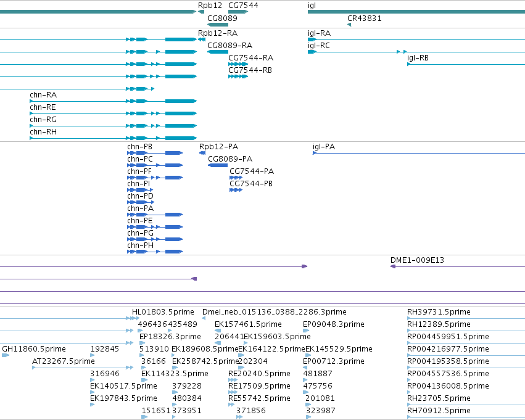
Task: Click the chn-PC protein feature
Action: click(155, 165)
